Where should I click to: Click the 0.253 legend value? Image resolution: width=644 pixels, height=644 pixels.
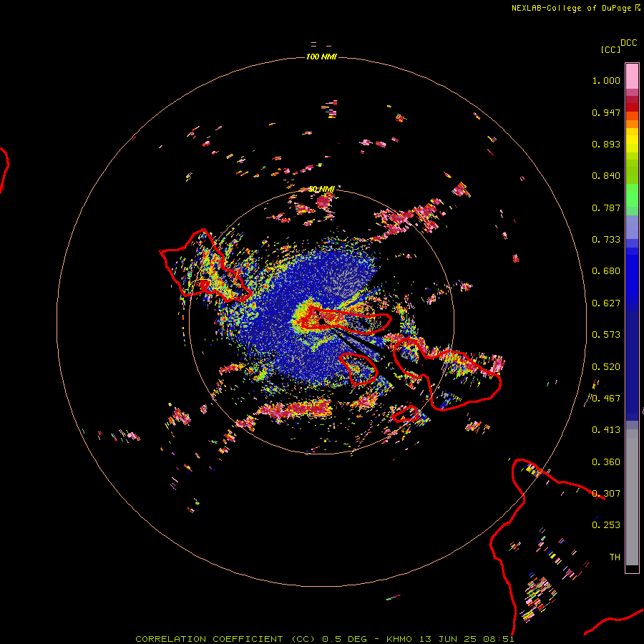[606, 525]
